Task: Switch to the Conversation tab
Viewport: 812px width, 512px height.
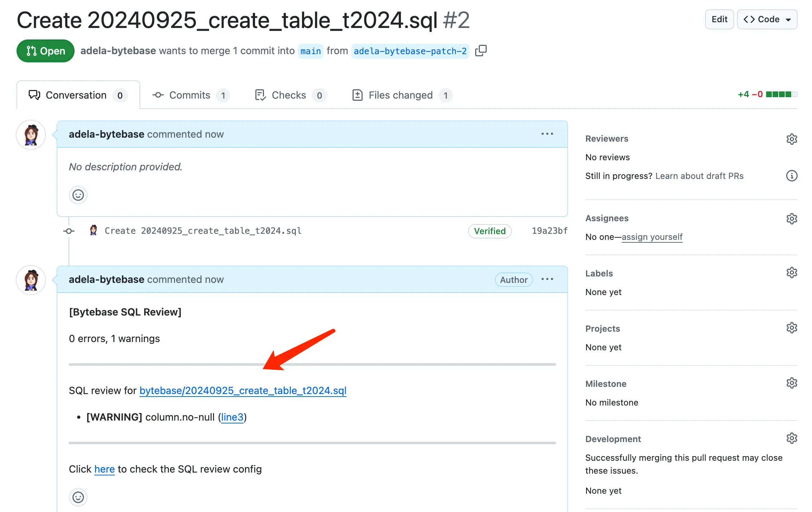Action: point(78,95)
